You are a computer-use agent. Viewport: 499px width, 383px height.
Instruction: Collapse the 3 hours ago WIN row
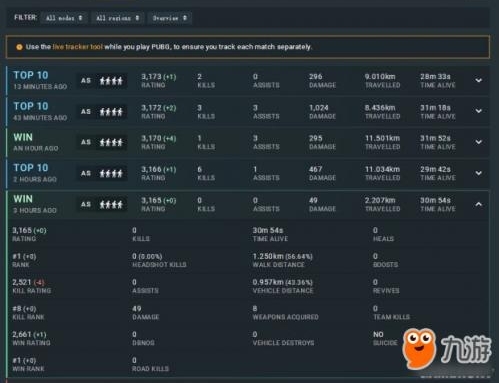pyautogui.click(x=478, y=204)
